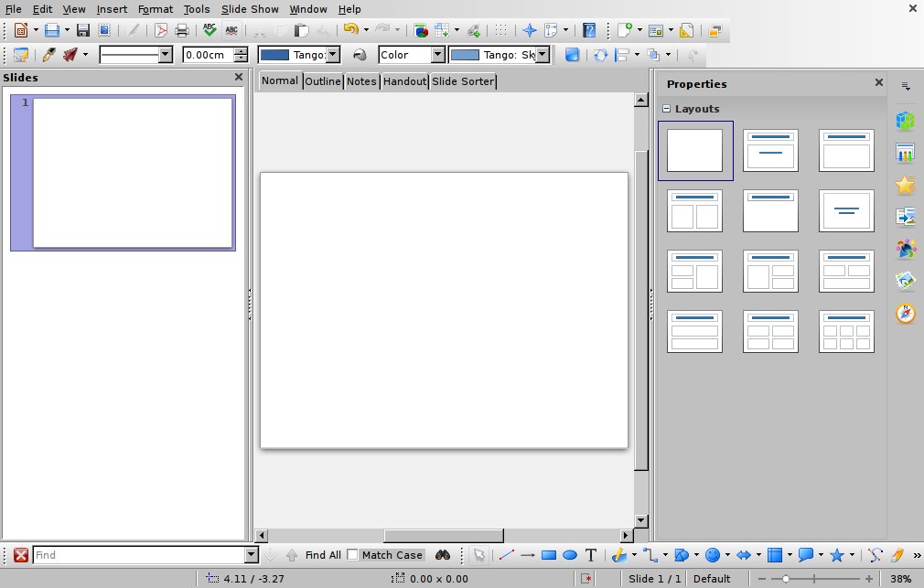
Task: Enable the Match Case checkbox
Action: (352, 555)
